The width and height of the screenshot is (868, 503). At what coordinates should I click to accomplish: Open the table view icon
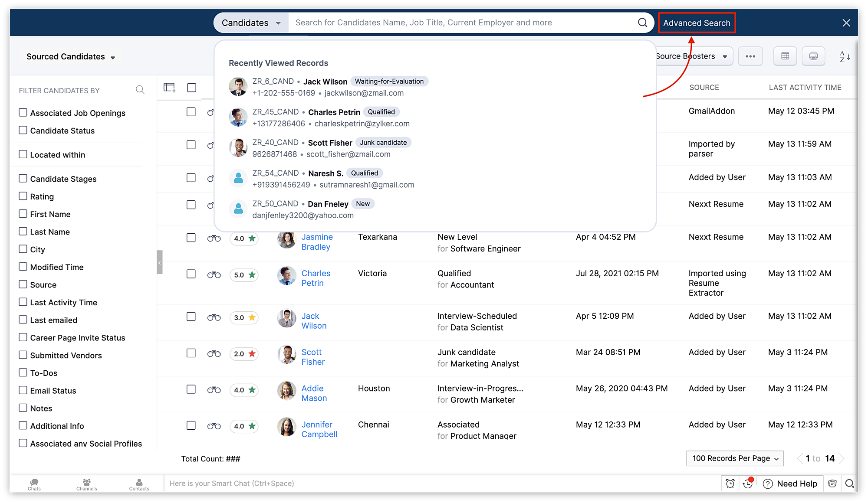pos(785,56)
